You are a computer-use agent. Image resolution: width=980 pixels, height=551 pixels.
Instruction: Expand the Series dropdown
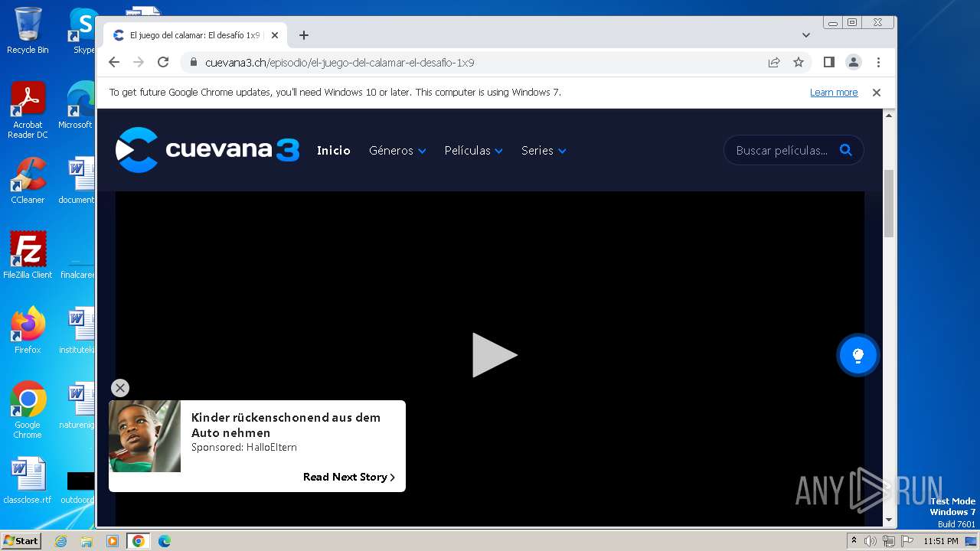[544, 151]
